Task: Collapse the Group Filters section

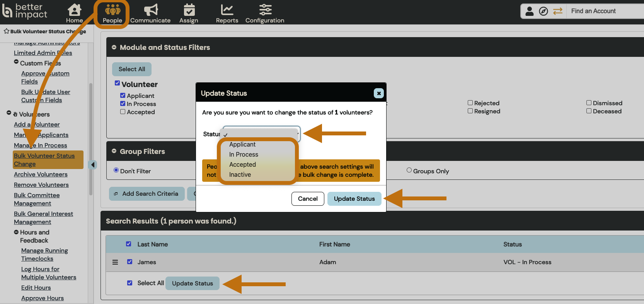Action: 114,151
